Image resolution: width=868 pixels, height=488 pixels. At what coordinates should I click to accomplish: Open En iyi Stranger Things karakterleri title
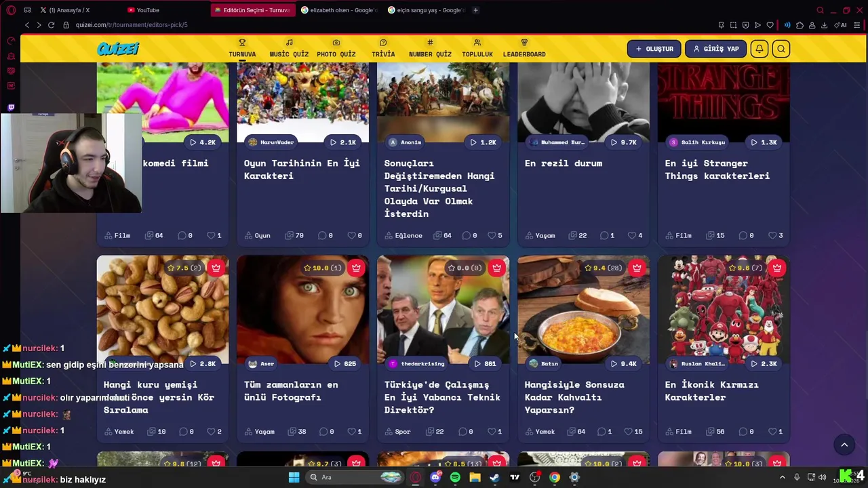coord(717,169)
